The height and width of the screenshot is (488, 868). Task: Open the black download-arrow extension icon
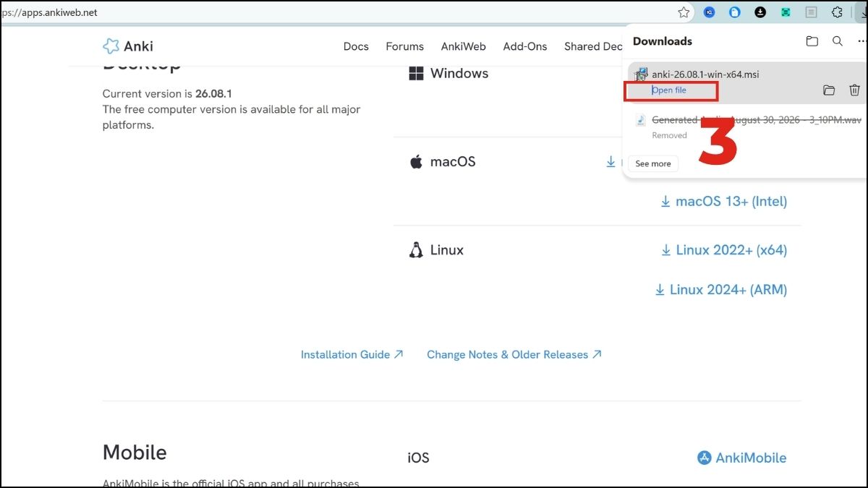(x=760, y=12)
